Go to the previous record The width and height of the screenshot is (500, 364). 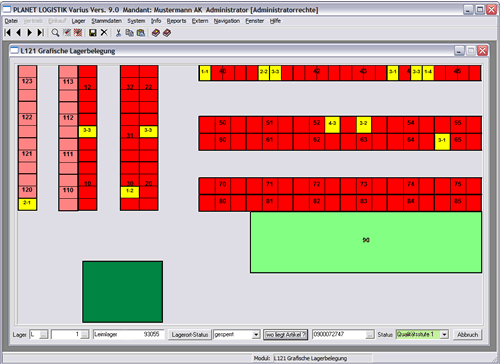pos(19,32)
